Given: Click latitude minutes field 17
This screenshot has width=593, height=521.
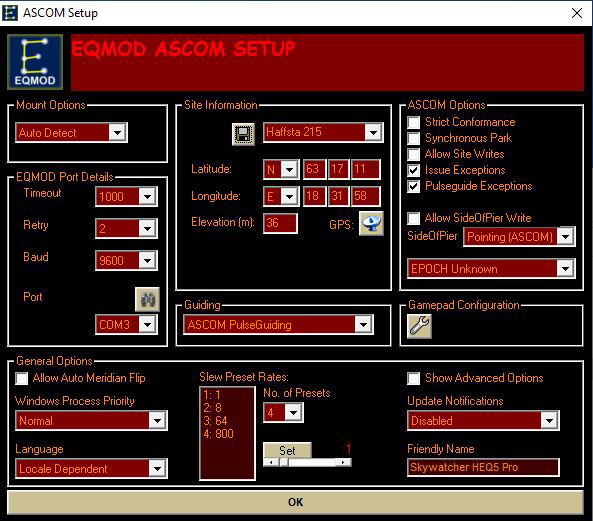Looking at the screenshot, I should (339, 169).
